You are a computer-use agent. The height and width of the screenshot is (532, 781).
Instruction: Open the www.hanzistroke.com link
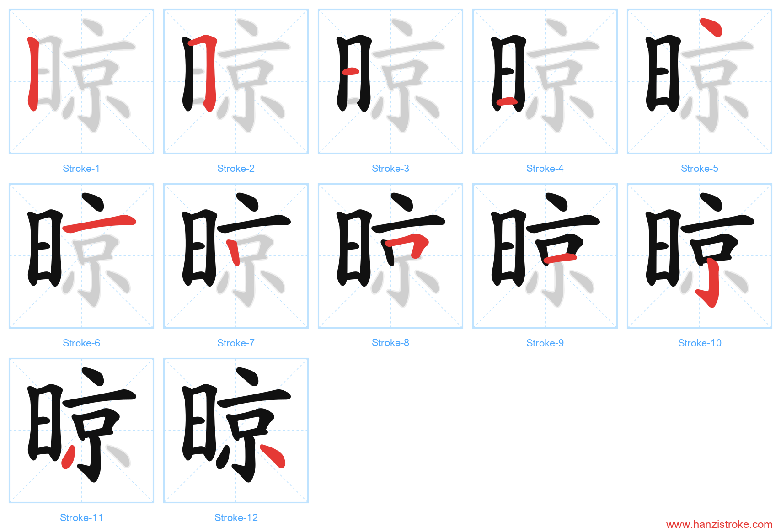pyautogui.click(x=719, y=524)
